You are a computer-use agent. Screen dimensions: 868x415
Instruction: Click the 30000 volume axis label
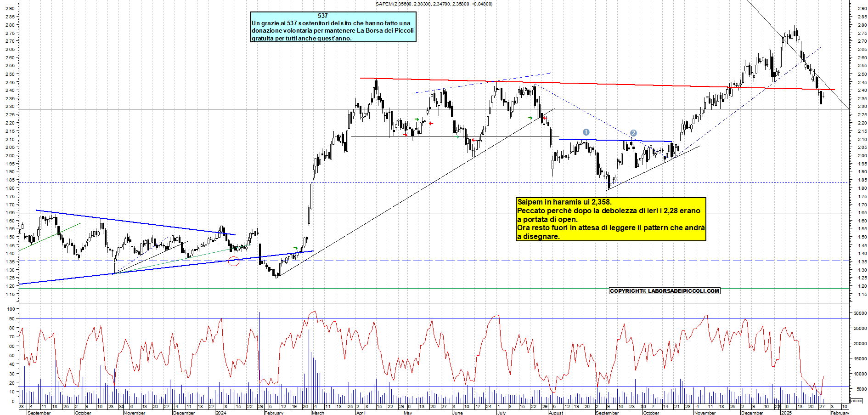click(860, 313)
